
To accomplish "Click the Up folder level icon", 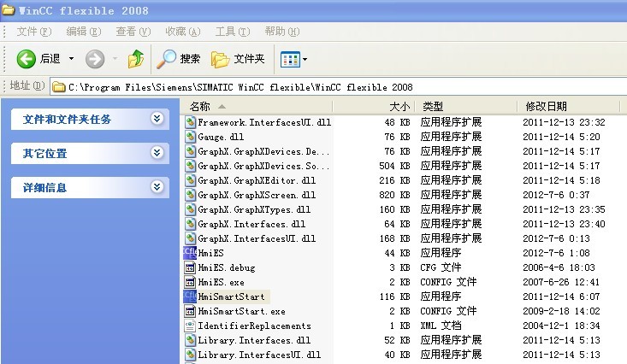I will point(135,59).
